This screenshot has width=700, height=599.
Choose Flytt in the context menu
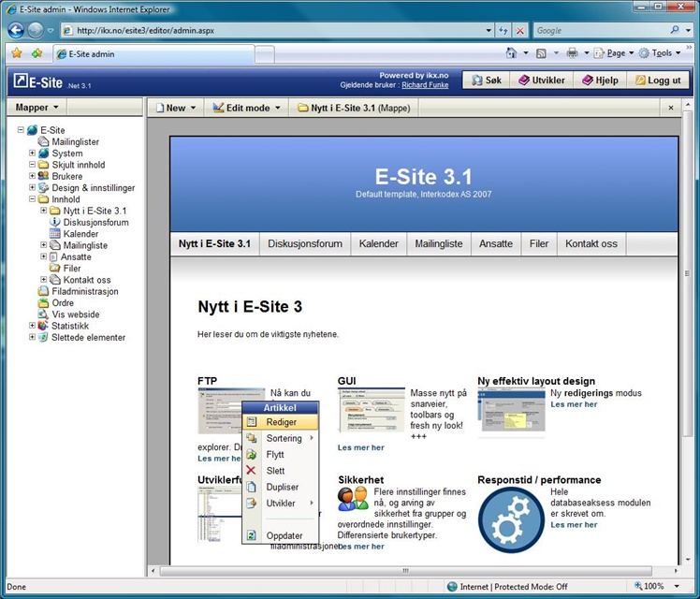(281, 454)
